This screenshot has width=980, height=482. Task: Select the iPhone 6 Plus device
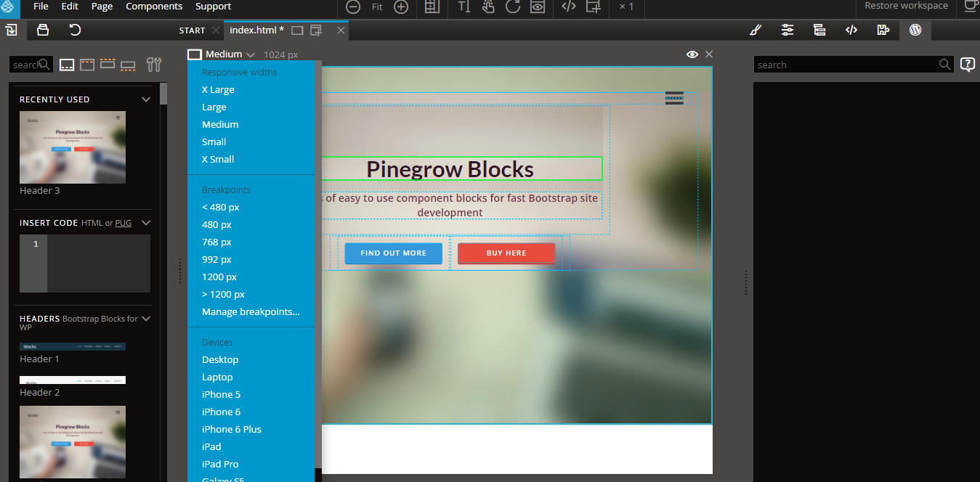coord(232,430)
